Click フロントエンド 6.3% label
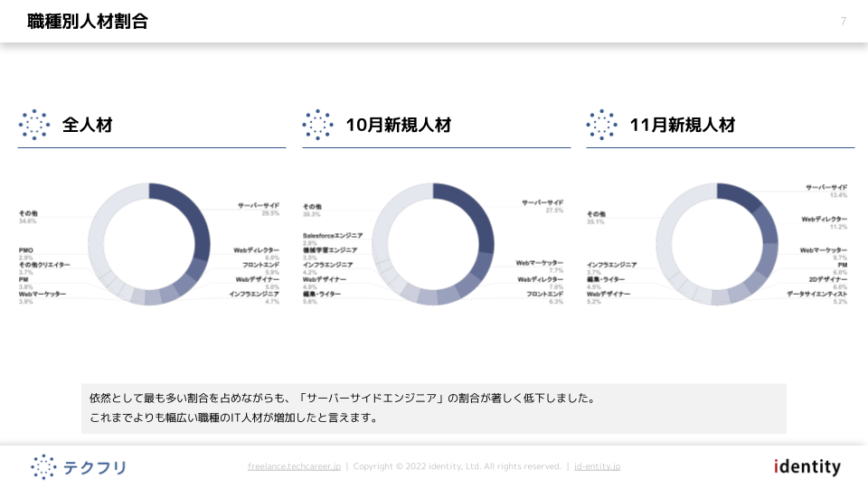The height and width of the screenshot is (488, 868). click(x=544, y=297)
